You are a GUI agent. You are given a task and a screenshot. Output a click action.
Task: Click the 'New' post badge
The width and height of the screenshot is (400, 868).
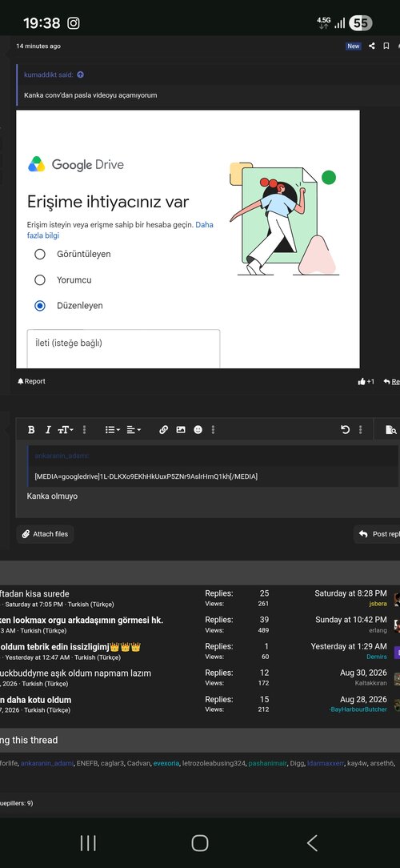tap(354, 46)
